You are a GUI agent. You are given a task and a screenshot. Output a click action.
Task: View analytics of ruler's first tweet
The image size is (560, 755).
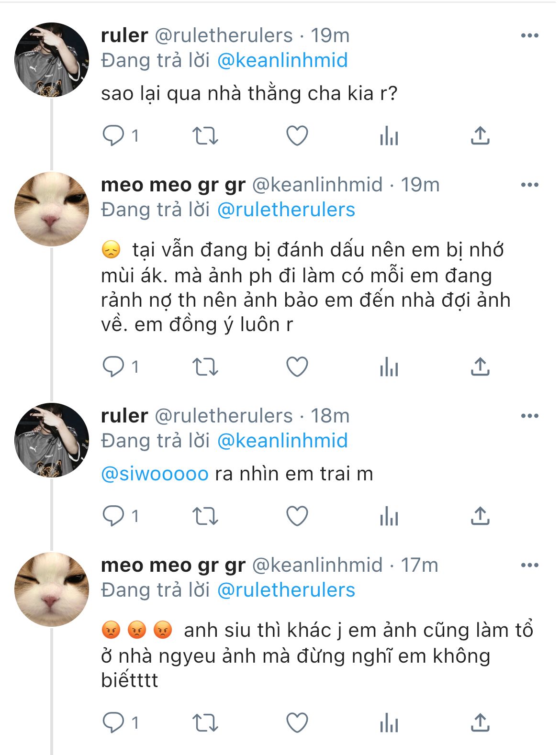(x=389, y=136)
